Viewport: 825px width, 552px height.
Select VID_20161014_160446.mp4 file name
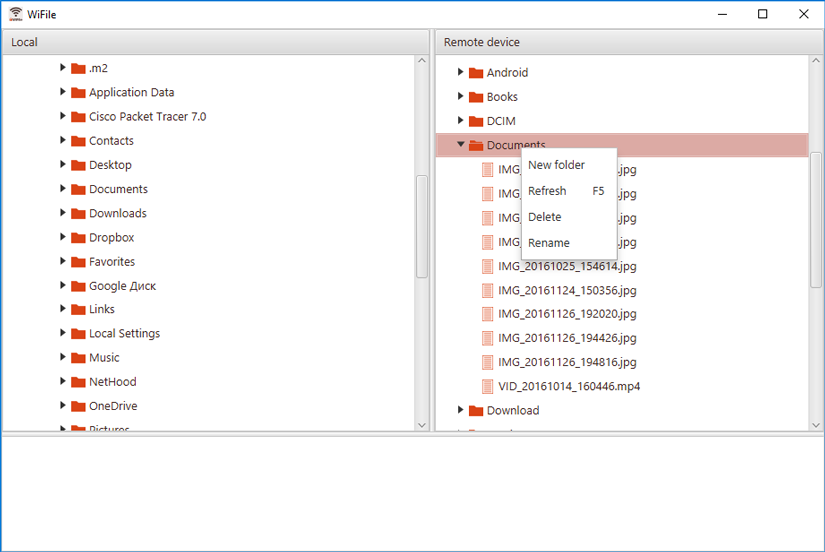[x=569, y=386]
